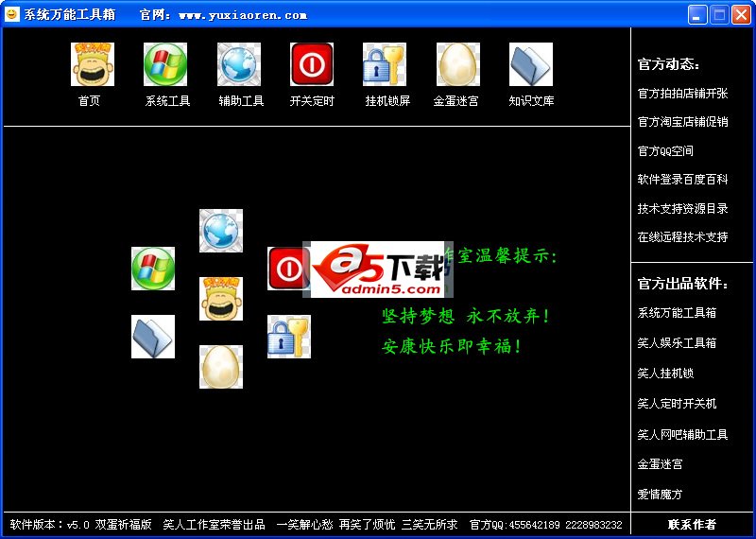Image resolution: width=756 pixels, height=539 pixels.
Task: Click 一笑解心愁 slogan in status bar
Action: (304, 525)
